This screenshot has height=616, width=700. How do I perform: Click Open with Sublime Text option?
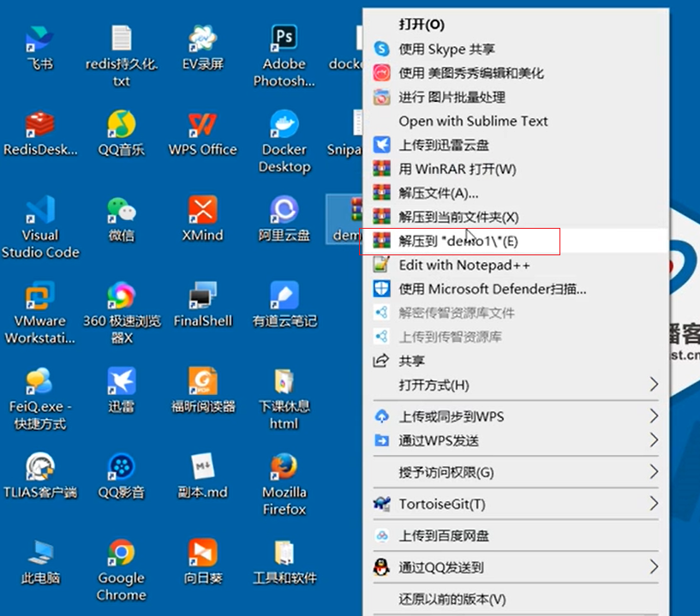(x=473, y=121)
